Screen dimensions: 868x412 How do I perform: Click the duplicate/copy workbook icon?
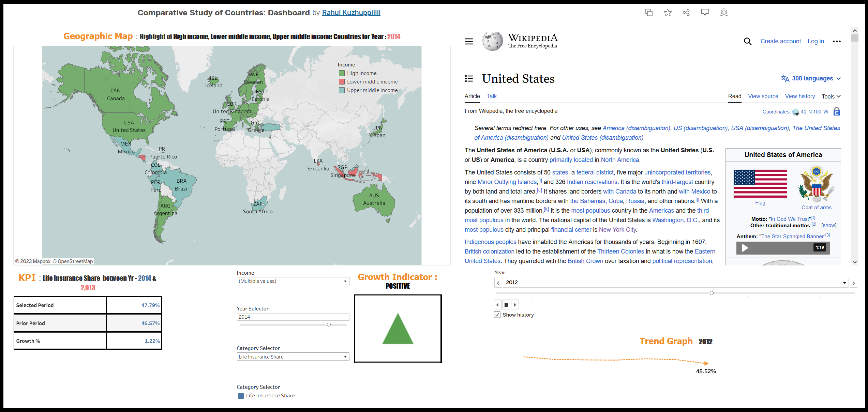[649, 13]
